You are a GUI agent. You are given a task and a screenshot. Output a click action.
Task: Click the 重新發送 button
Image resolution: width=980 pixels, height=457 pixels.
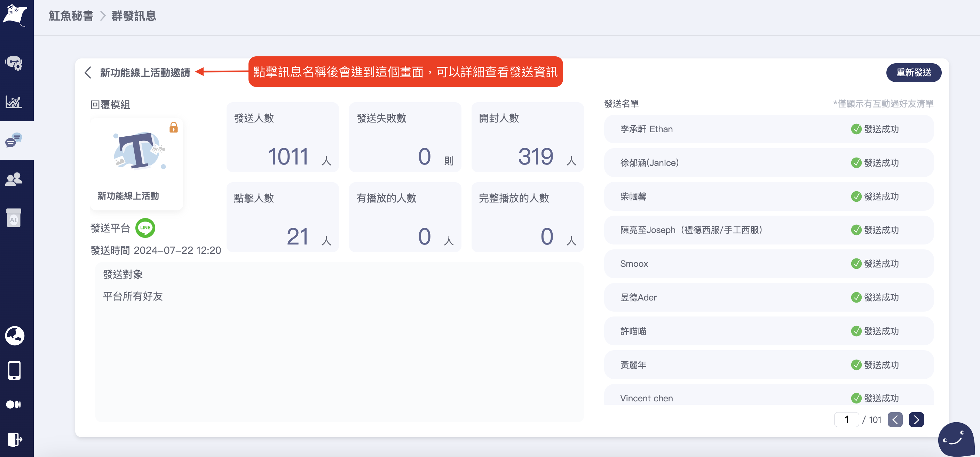click(914, 73)
